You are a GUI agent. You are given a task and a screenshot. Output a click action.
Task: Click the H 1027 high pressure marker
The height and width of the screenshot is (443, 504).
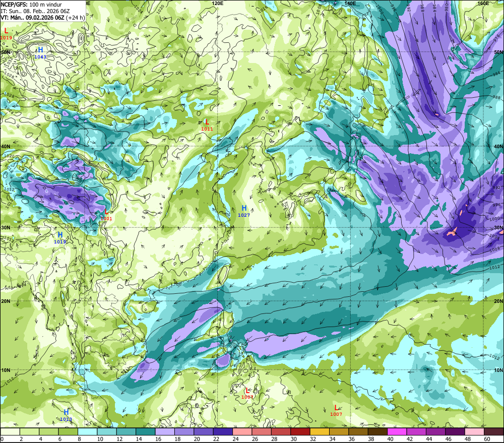pyautogui.click(x=244, y=211)
